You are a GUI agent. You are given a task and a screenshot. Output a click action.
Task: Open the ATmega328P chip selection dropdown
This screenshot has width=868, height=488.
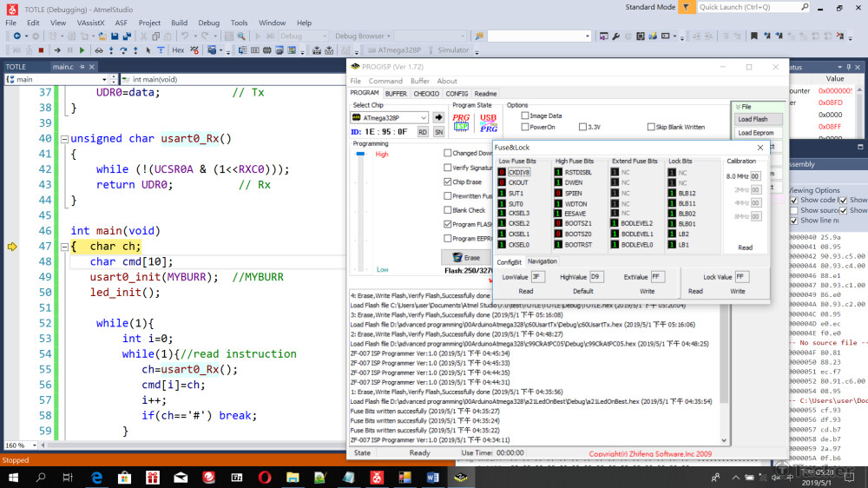tap(423, 117)
